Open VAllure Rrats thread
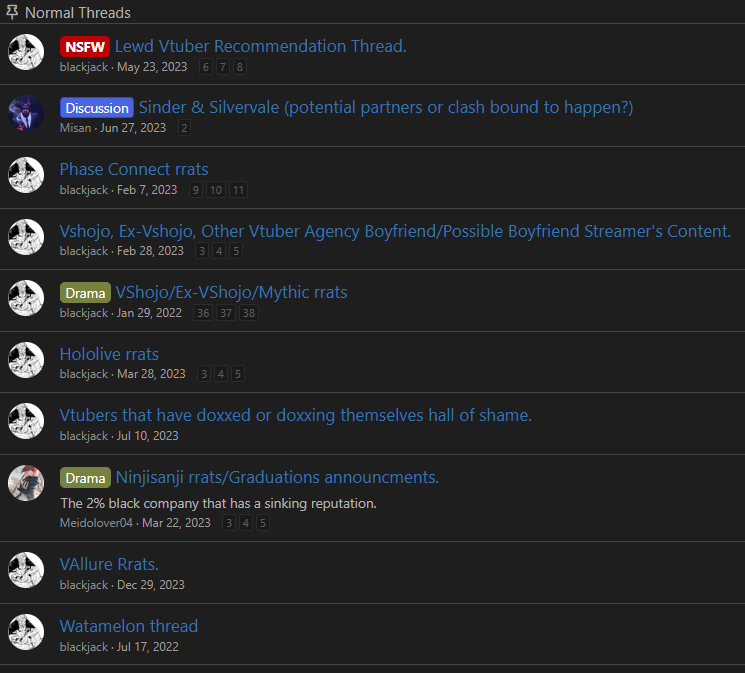The height and width of the screenshot is (673, 745). (109, 564)
